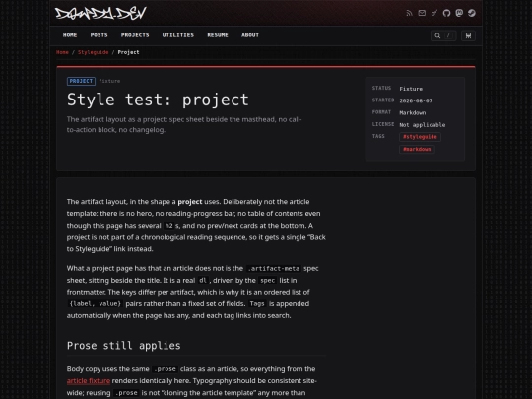
Task: Click the #styleguide tag
Action: pyautogui.click(x=420, y=137)
